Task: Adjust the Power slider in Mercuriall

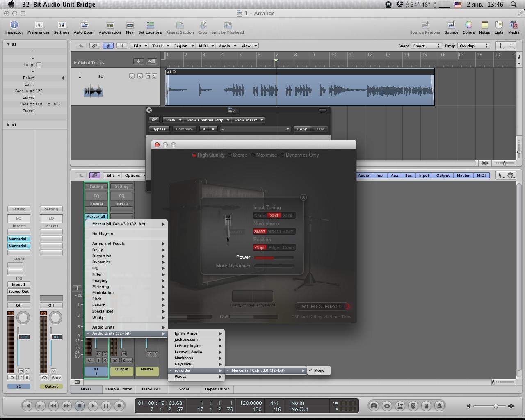Action: point(274,258)
